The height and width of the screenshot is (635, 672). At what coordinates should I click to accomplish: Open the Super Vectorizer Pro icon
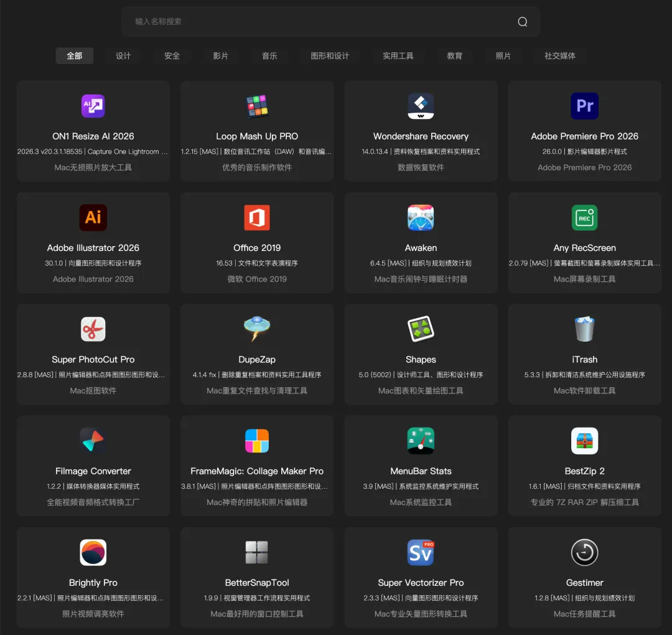click(421, 552)
